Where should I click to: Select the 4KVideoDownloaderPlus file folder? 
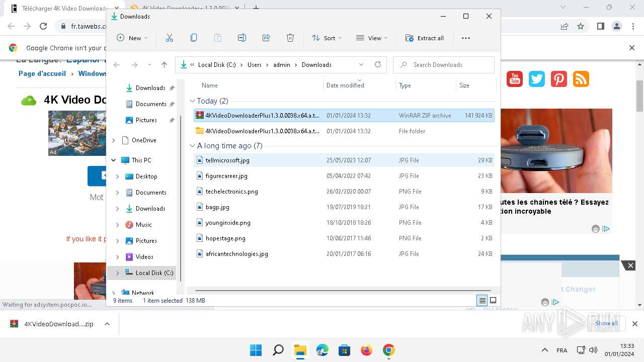click(344, 131)
